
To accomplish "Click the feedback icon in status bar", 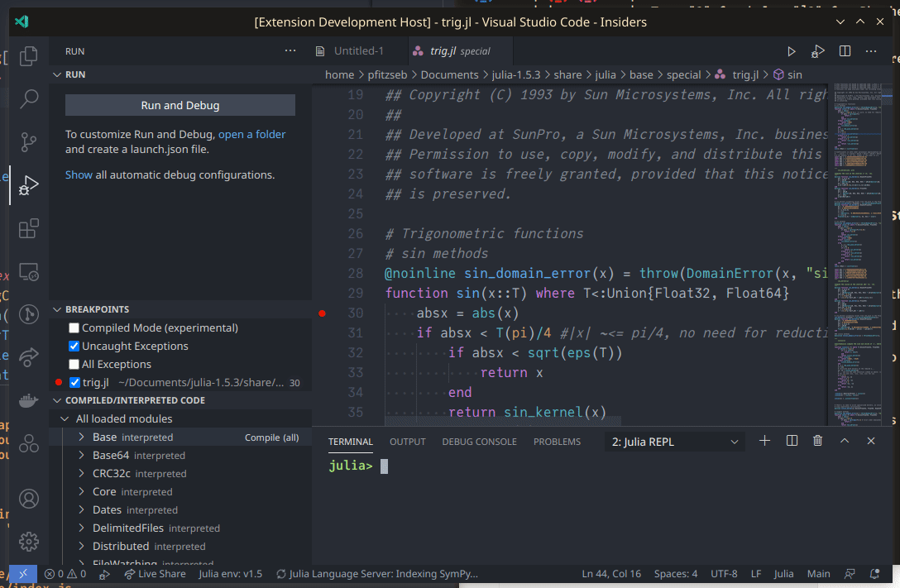I will (x=850, y=574).
